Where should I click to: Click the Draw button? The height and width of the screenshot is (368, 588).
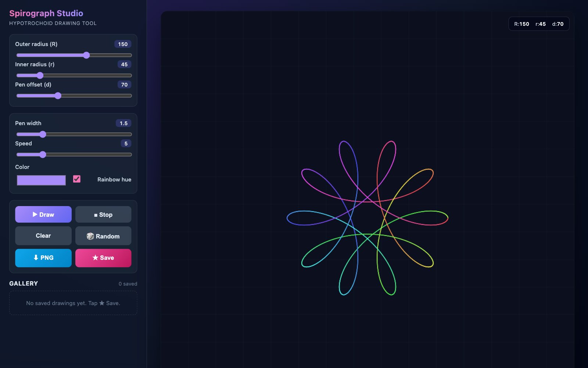(x=43, y=215)
